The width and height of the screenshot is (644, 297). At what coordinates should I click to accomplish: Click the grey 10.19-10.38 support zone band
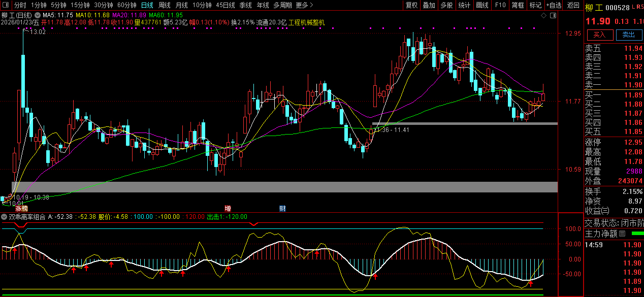click(284, 187)
